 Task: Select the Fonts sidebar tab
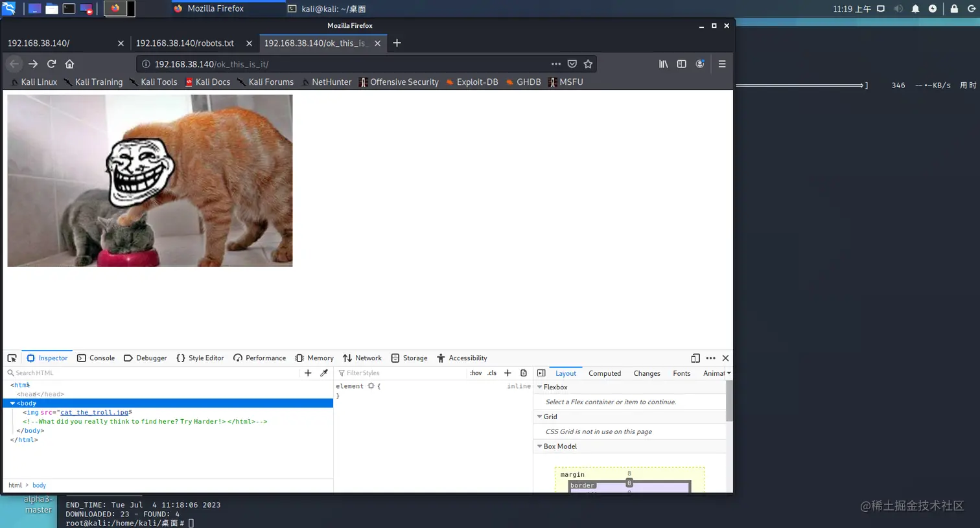682,374
